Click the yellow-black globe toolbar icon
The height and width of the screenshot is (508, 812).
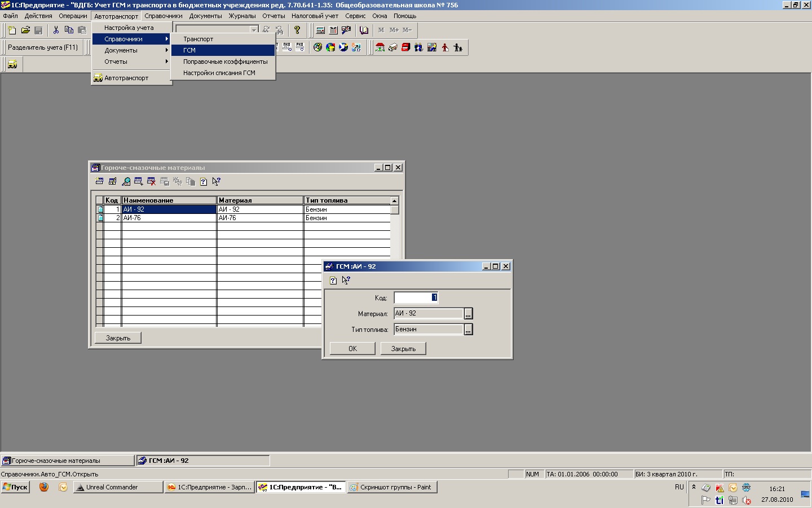pos(317,47)
